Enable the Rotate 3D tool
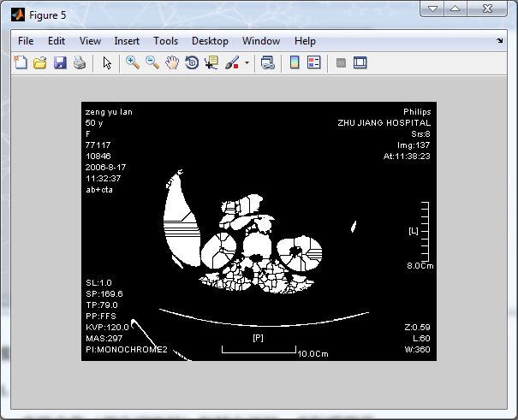 click(192, 62)
